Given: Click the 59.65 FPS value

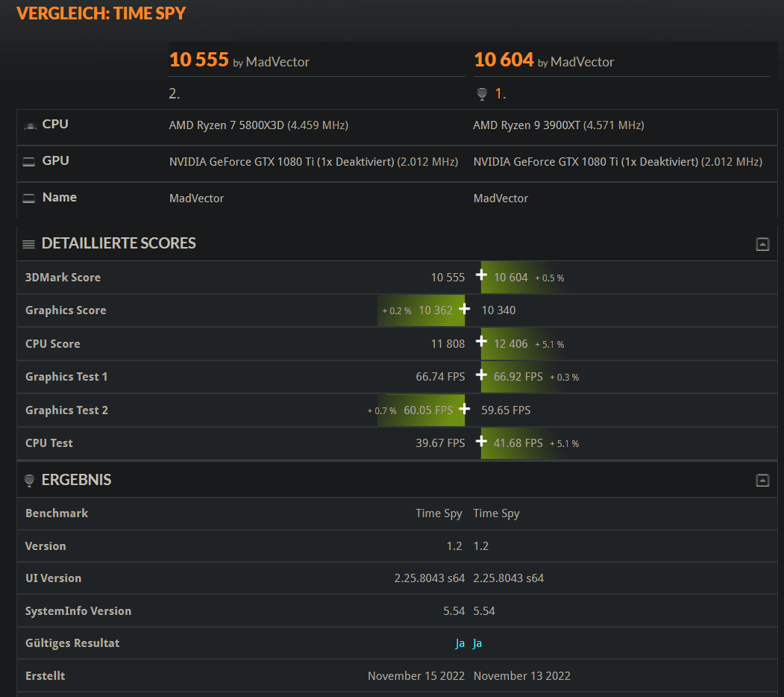Looking at the screenshot, I should [506, 410].
